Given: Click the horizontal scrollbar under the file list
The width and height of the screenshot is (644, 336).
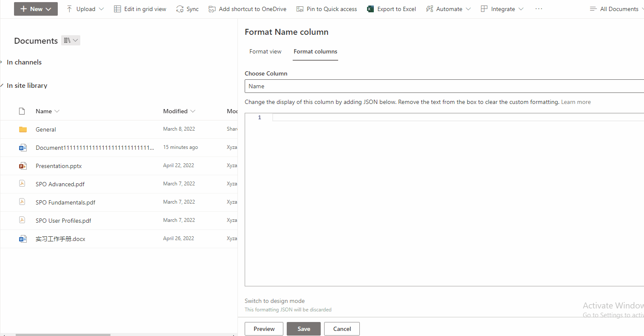Looking at the screenshot, I should point(63,335).
